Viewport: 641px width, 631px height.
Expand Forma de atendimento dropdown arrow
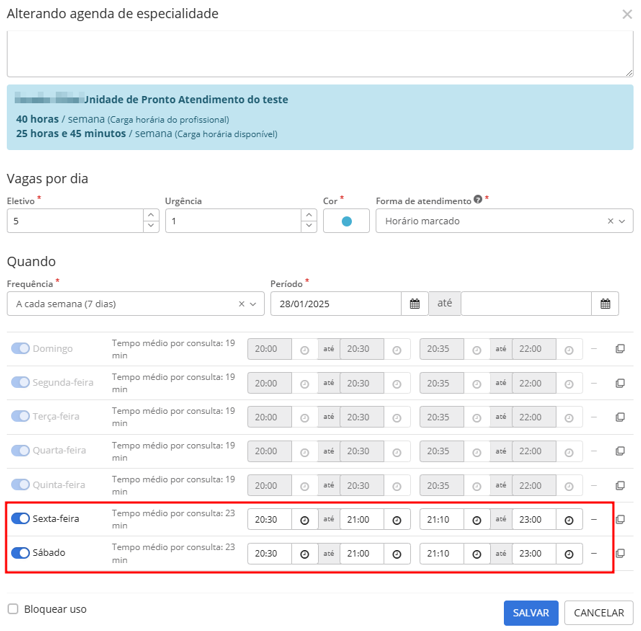(622, 221)
